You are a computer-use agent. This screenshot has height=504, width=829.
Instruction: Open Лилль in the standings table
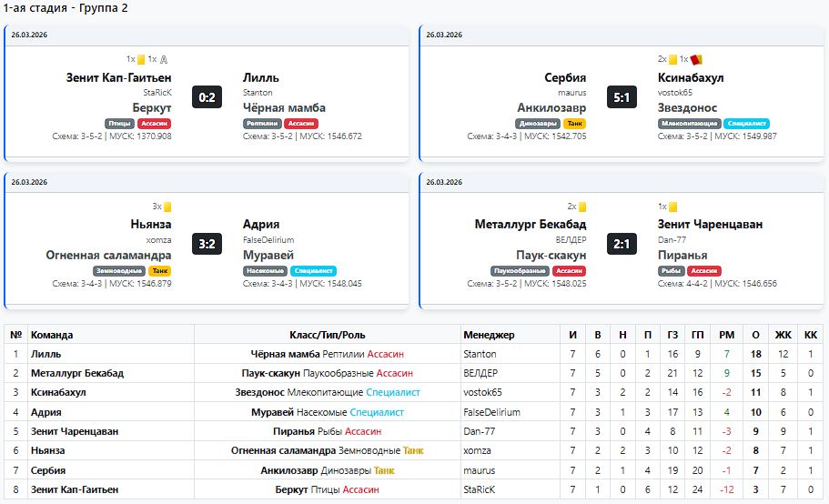pos(45,354)
